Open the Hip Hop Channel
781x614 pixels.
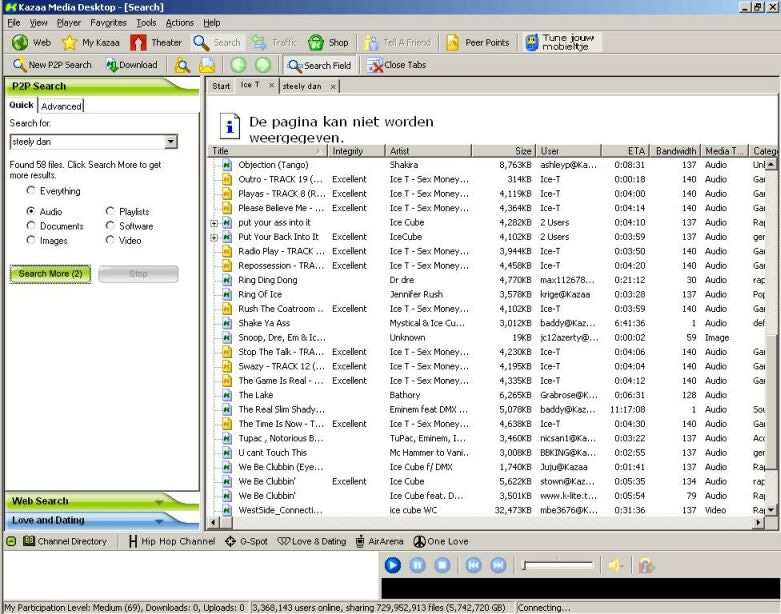(x=172, y=541)
